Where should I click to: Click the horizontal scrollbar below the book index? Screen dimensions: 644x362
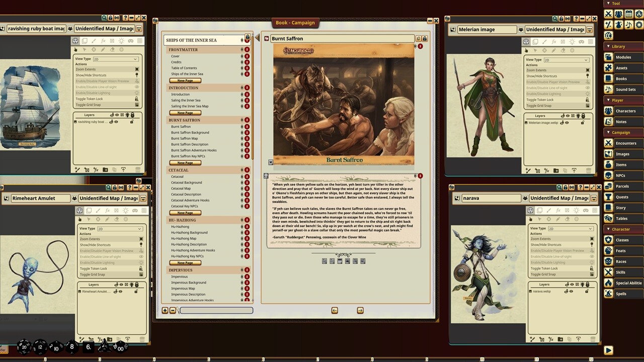pos(216,310)
